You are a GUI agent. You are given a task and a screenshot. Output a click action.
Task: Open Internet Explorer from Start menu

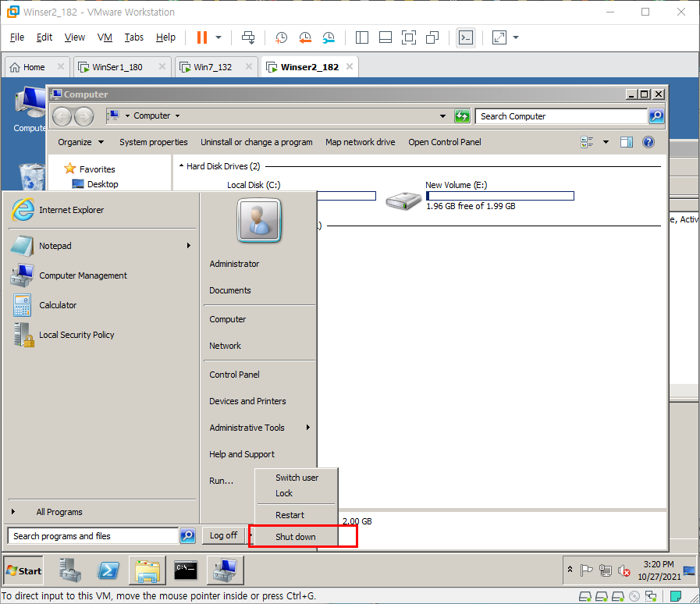[101, 210]
